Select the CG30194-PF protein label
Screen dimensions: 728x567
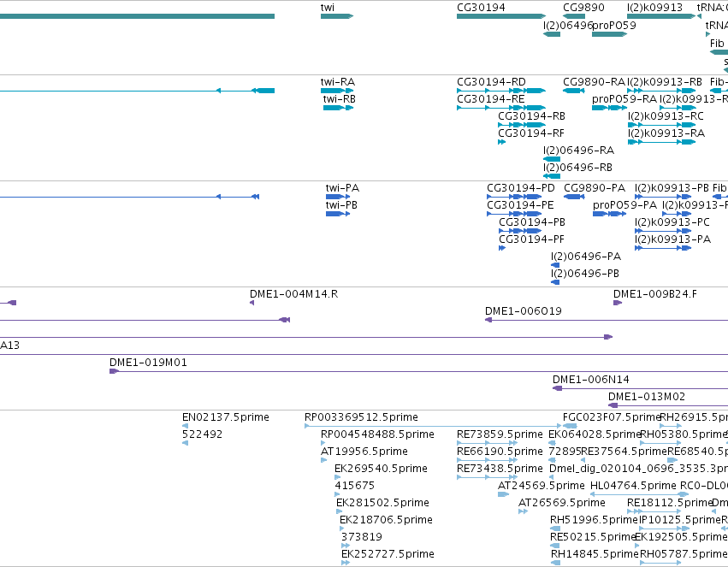(531, 239)
